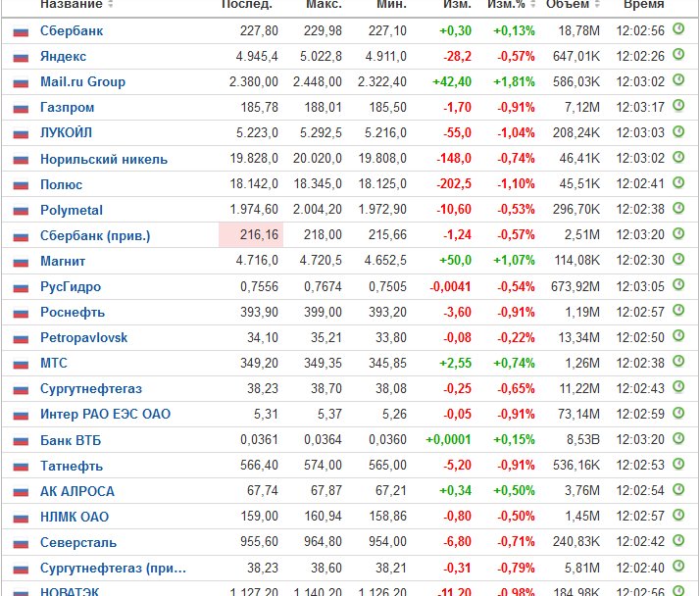Click the clock icon in the Сбербанк 227,80 row
700x596 pixels.
678,29
